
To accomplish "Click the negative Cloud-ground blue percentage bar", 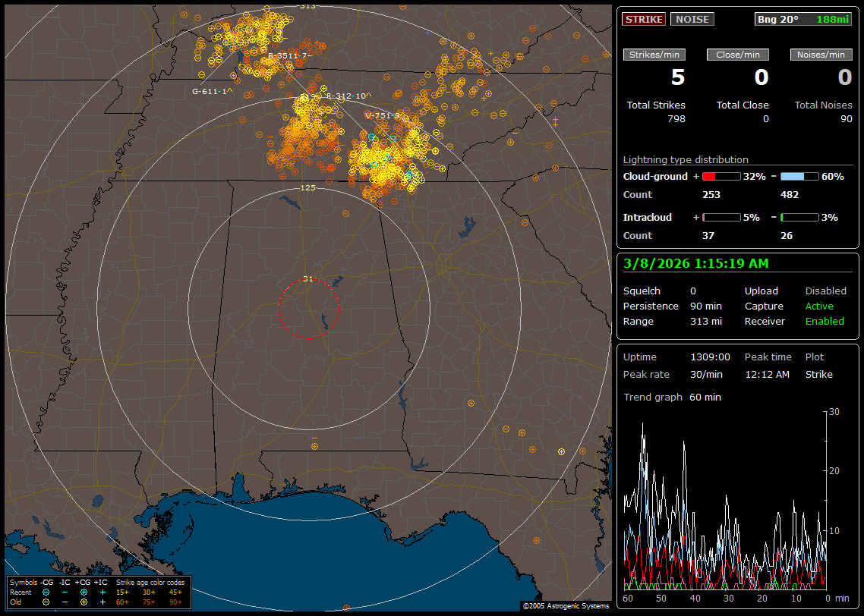I will click(799, 176).
